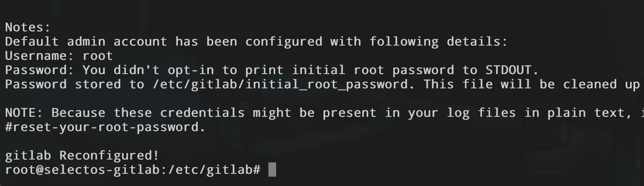The height and width of the screenshot is (186, 644).
Task: Click 'following details:' at end of second line
Action: pyautogui.click(x=438, y=42)
